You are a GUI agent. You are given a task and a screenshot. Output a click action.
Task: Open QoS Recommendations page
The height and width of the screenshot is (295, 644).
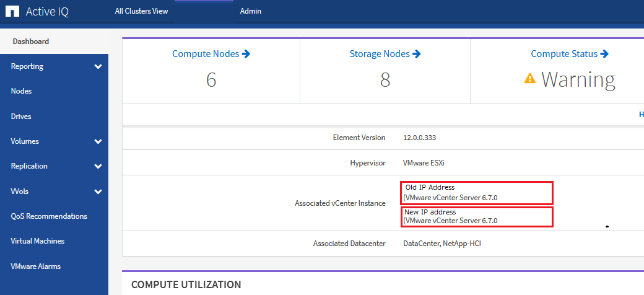[49, 216]
